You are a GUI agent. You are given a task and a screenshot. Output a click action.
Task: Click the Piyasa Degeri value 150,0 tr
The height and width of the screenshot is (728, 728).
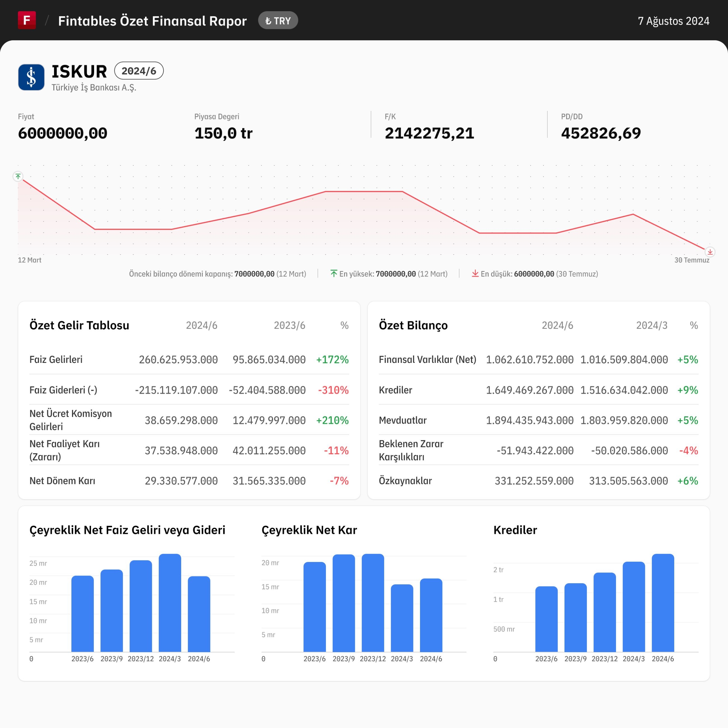[224, 133]
